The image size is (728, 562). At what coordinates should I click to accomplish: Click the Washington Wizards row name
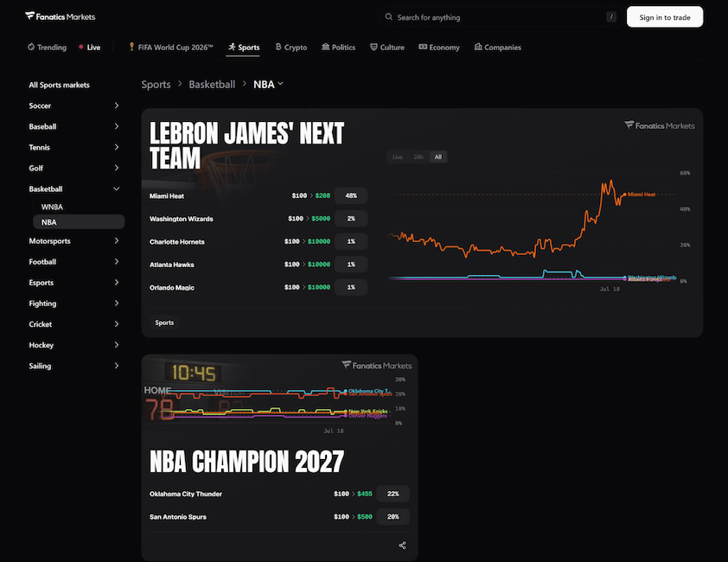point(181,219)
